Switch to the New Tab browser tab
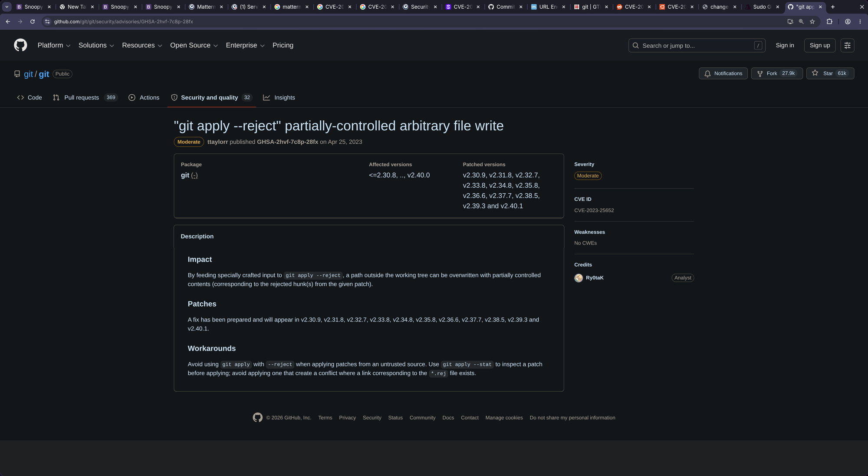Image resolution: width=868 pixels, height=476 pixels. pyautogui.click(x=76, y=7)
